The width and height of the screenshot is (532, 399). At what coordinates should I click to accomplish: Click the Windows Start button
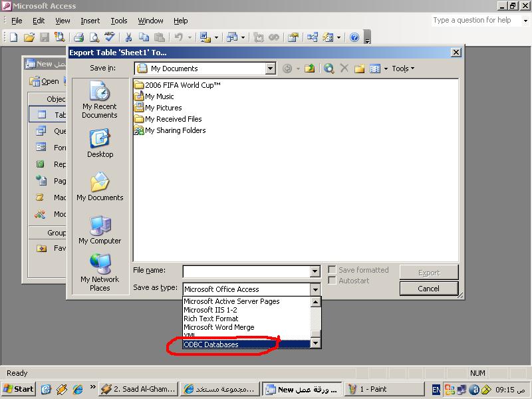click(x=19, y=389)
